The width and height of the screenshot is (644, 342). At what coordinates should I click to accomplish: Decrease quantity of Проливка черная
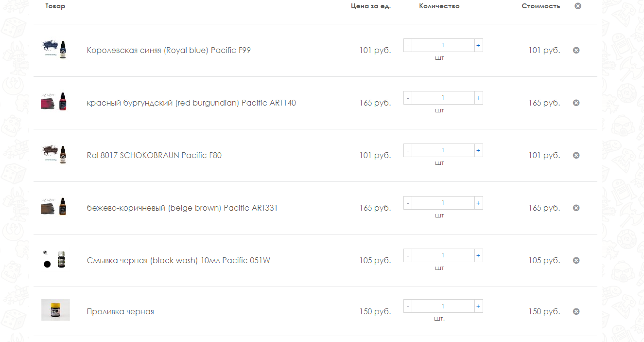click(408, 306)
